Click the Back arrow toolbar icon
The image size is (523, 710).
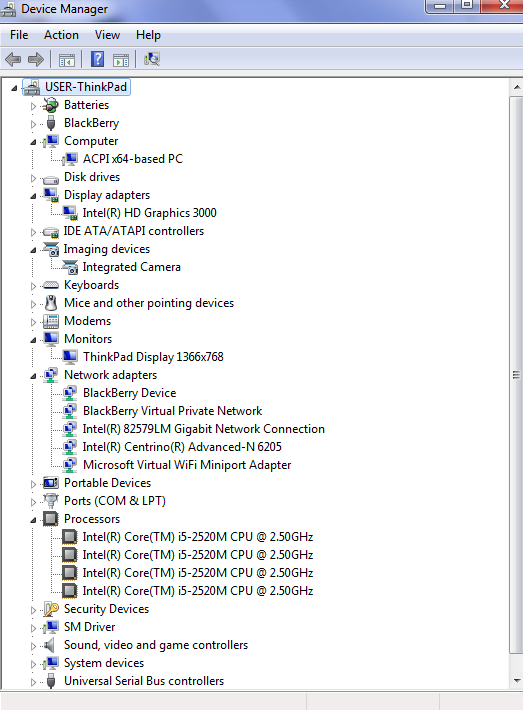pyautogui.click(x=13, y=59)
